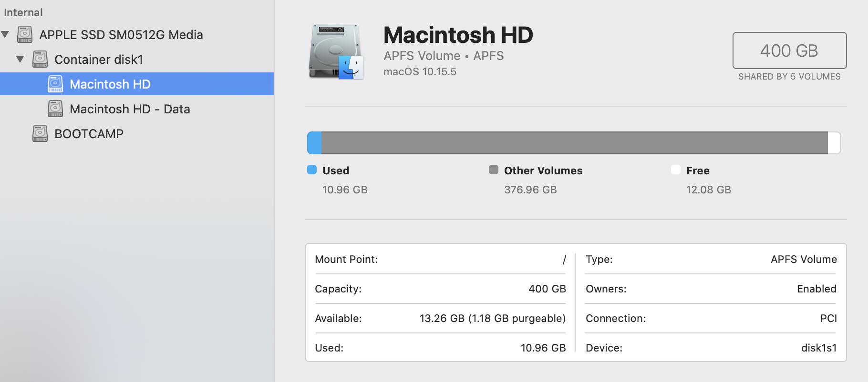Select Container disk1 in the sidebar

99,60
